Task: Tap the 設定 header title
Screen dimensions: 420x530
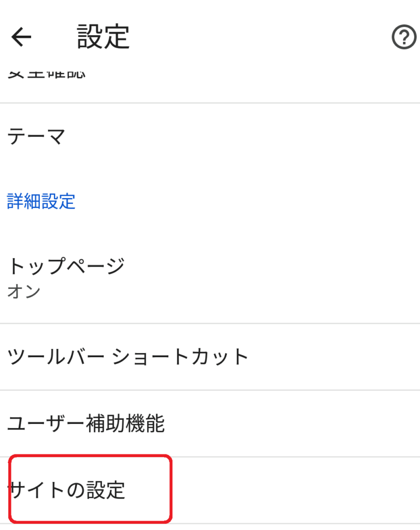Action: tap(103, 36)
